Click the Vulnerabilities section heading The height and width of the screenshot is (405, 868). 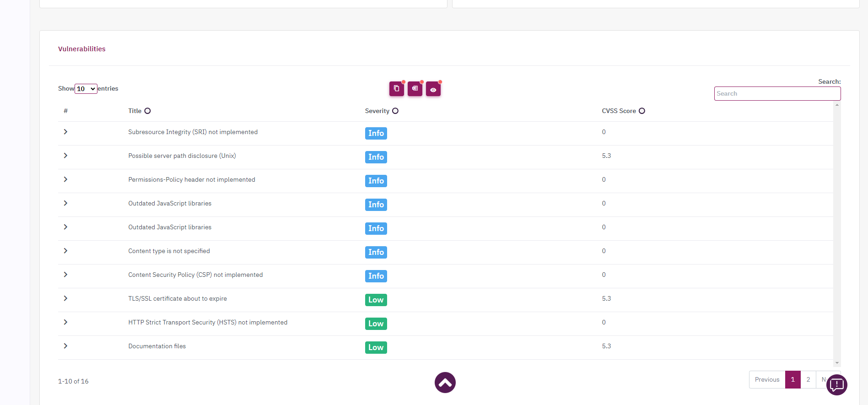point(81,49)
